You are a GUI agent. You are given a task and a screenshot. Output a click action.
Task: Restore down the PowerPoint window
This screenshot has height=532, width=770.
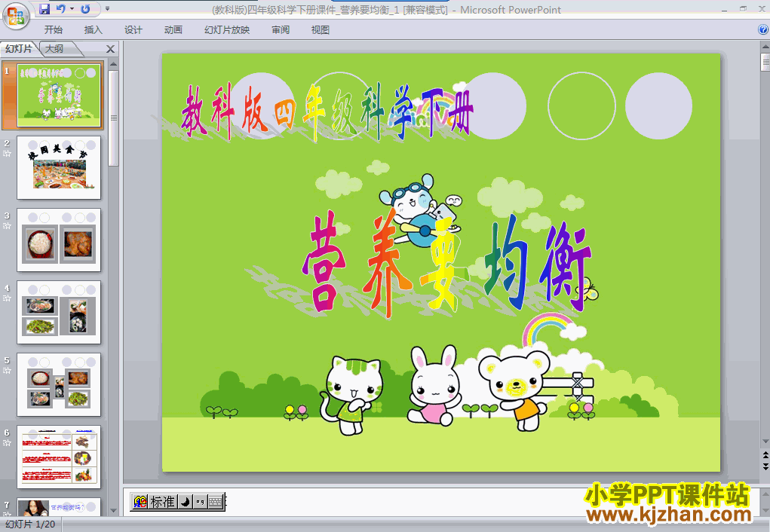tap(743, 9)
